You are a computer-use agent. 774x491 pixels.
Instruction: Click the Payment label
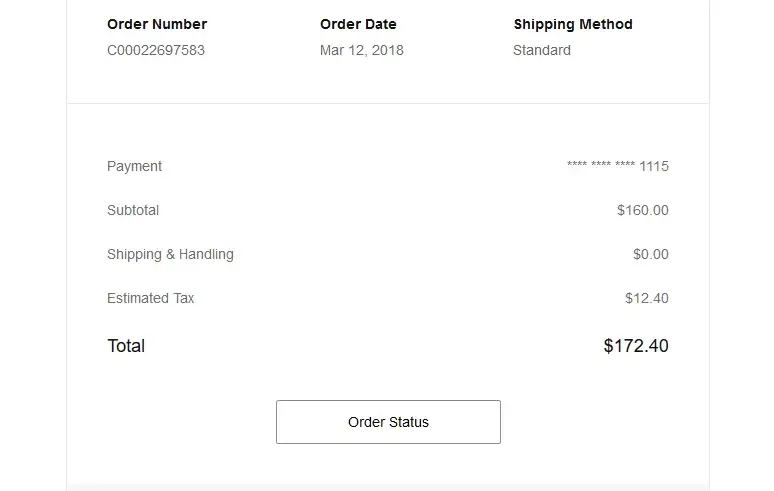(x=134, y=166)
